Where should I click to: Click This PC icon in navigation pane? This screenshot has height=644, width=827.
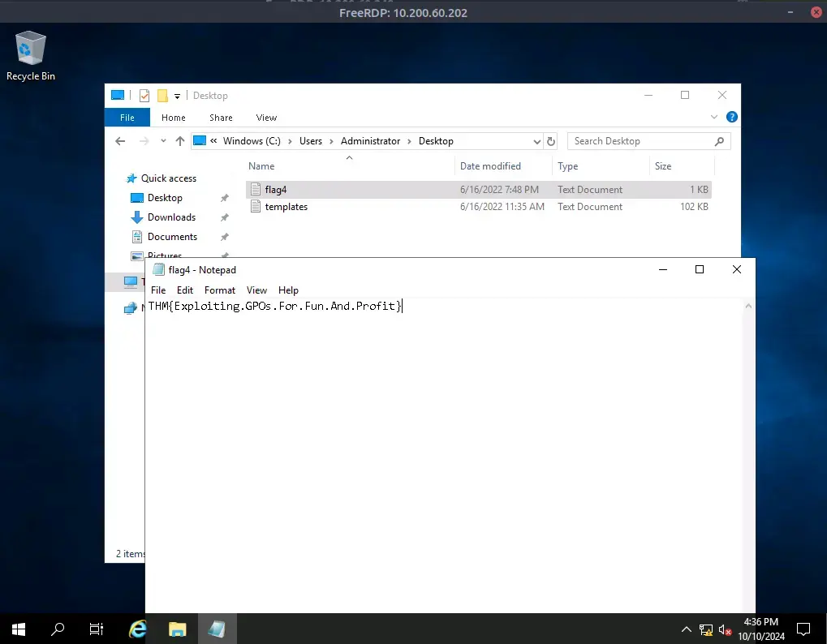[x=131, y=282]
